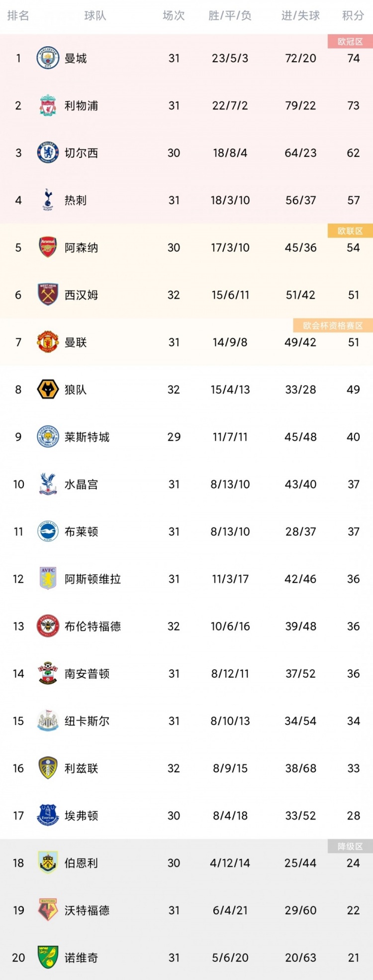
Task: Open the 曼联 team name link
Action: pos(76,342)
